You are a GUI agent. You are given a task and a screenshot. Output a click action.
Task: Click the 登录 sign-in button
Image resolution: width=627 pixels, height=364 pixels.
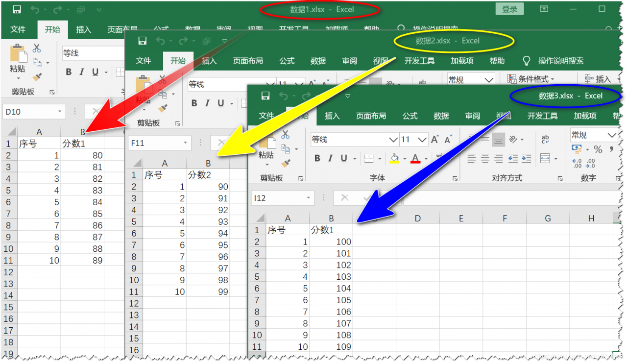pos(509,9)
